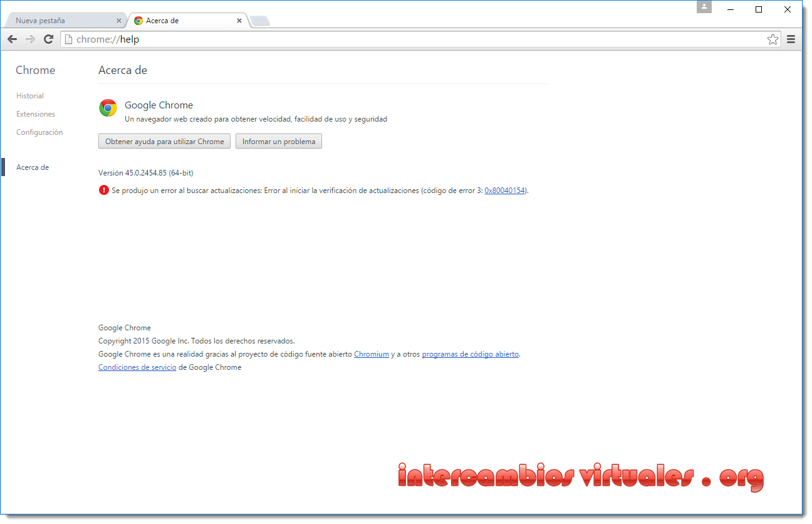Close the Chrome window
The width and height of the screenshot is (812, 524).
click(788, 9)
